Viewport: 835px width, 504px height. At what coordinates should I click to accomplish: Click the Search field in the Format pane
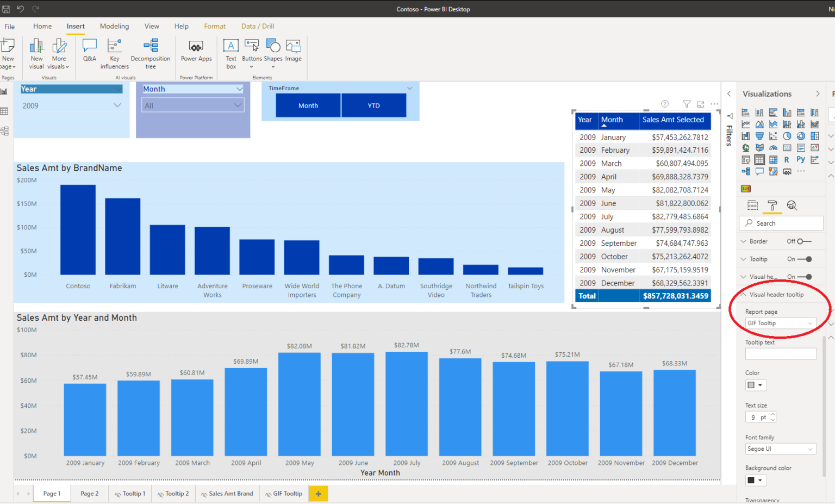[781, 223]
